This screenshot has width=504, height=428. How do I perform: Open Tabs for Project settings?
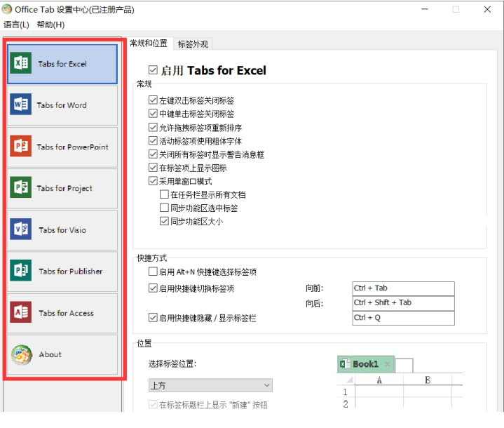pyautogui.click(x=62, y=188)
